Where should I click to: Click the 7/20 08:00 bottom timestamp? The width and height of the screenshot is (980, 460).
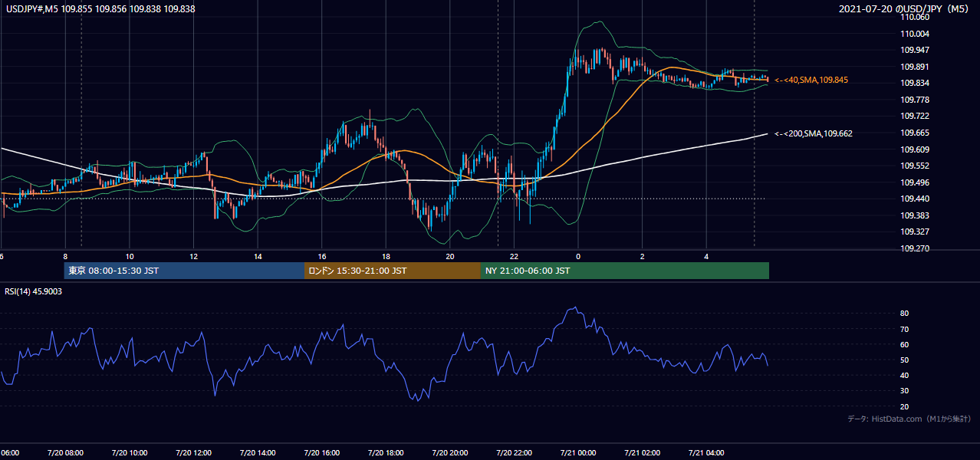click(64, 453)
